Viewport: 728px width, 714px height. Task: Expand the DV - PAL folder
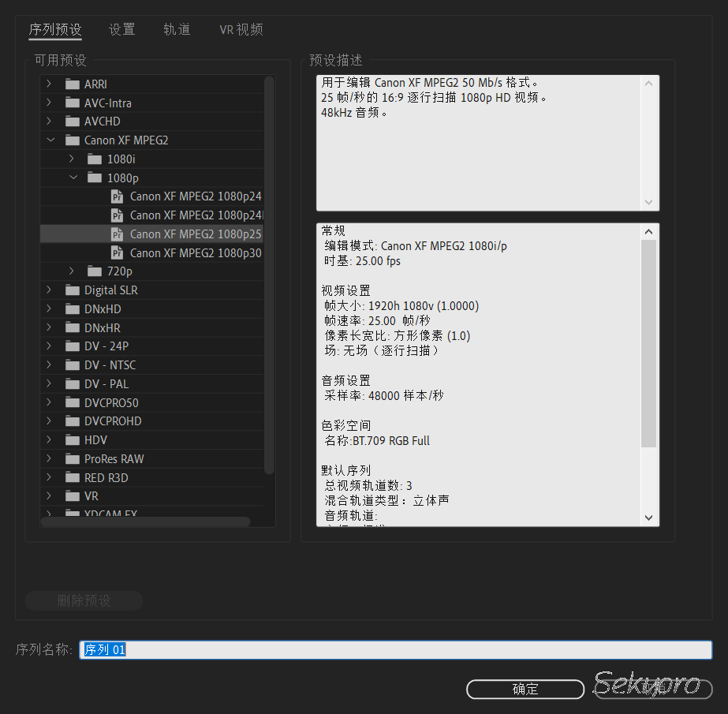(49, 383)
